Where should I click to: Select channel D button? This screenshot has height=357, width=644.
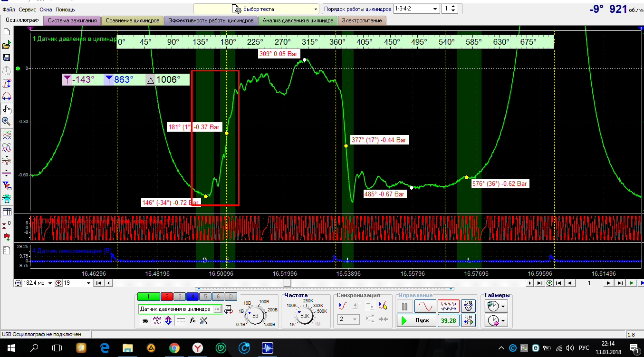(230, 297)
